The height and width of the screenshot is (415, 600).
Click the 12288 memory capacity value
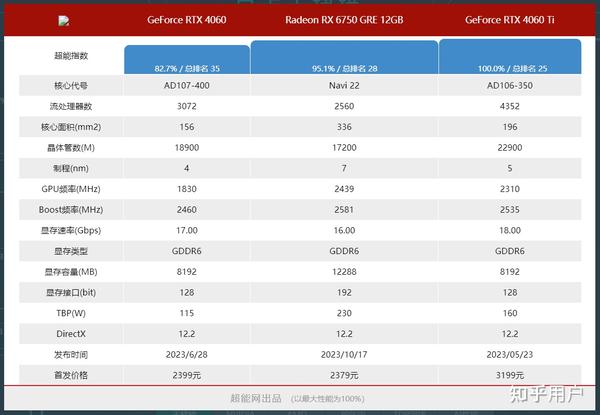(344, 272)
